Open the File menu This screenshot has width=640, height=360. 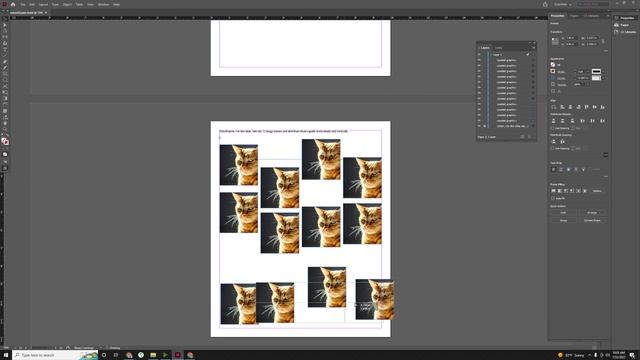[23, 4]
